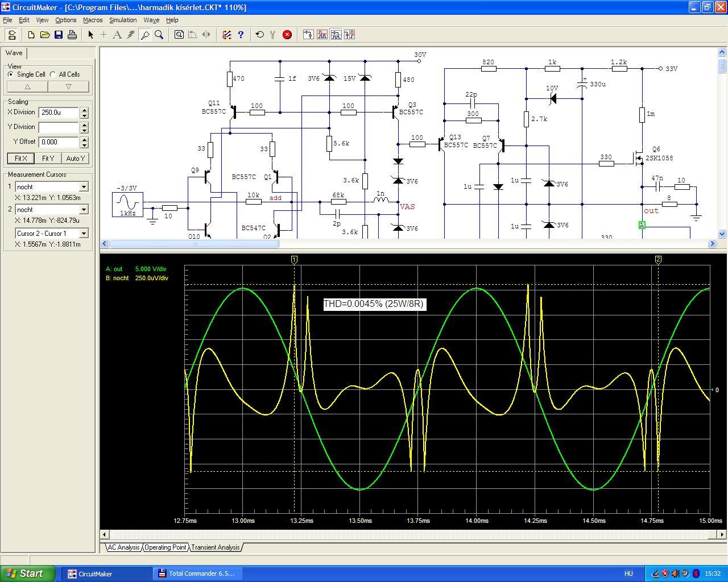This screenshot has height=582, width=728.
Task: Click the Y Offset input field
Action: (59, 142)
